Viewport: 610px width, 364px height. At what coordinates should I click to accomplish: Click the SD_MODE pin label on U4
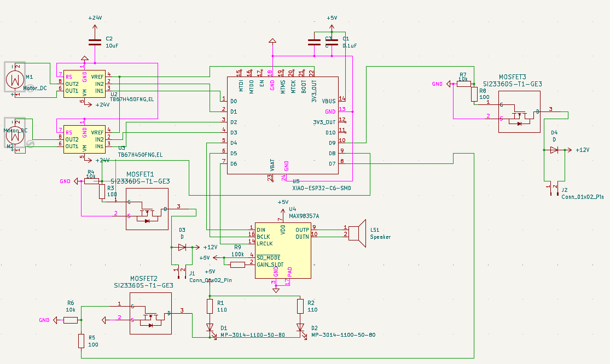click(269, 258)
